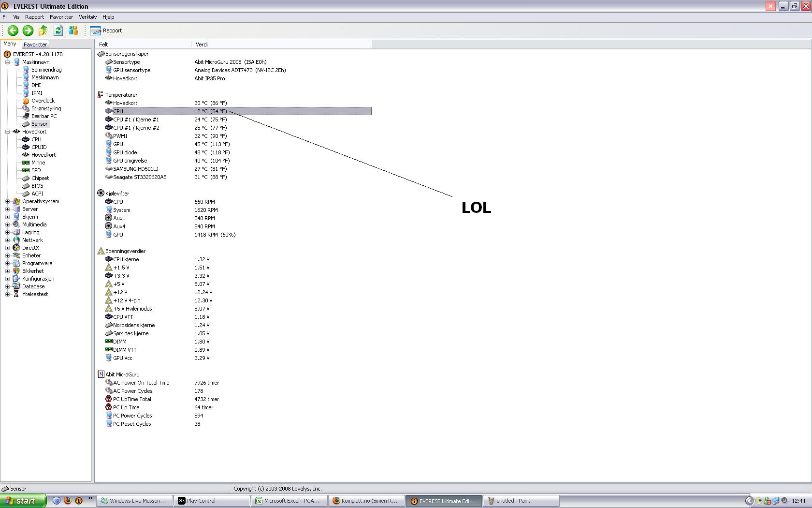The image size is (812, 508).
Task: Click the Start button
Action: (23, 501)
